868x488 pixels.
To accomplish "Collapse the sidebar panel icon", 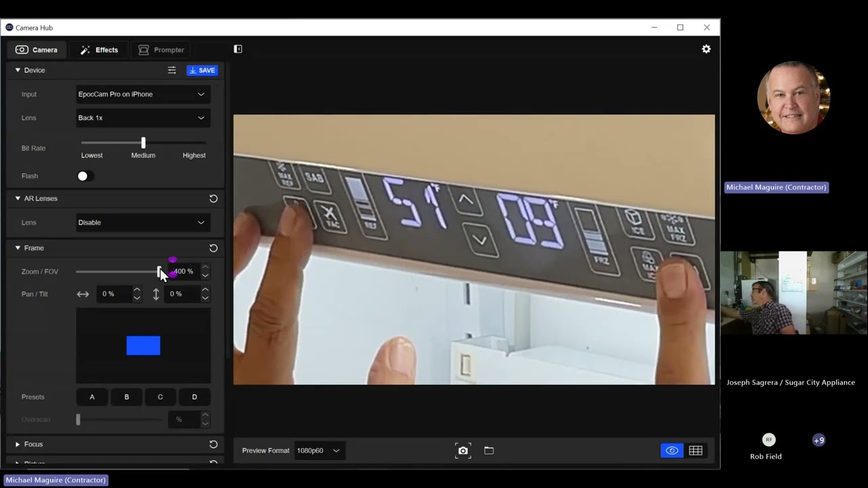I will click(238, 49).
